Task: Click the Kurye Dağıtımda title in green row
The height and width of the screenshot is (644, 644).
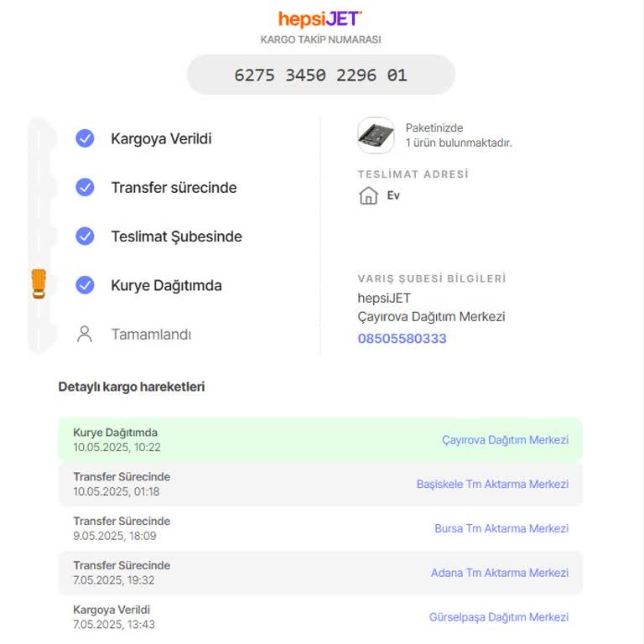Action: pyautogui.click(x=116, y=433)
